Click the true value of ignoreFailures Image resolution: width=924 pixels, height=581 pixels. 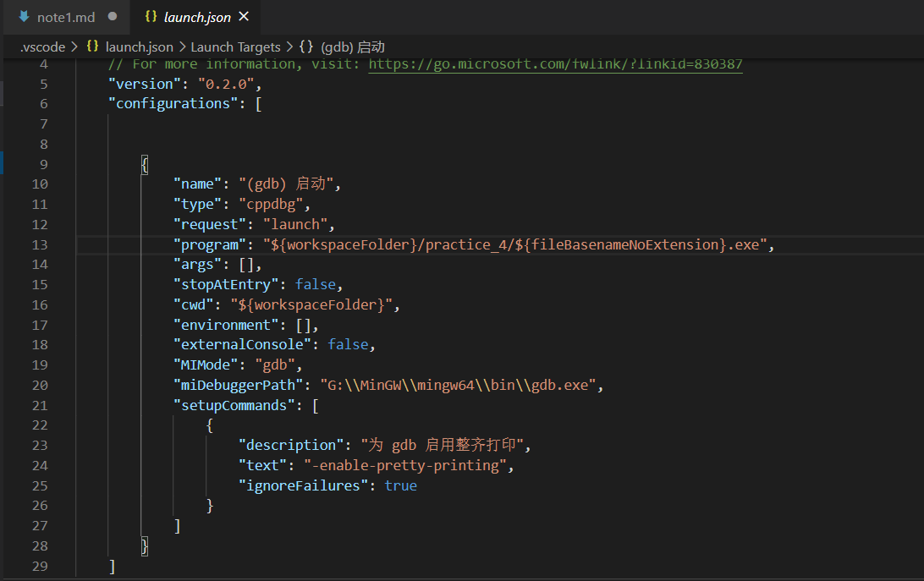(x=400, y=486)
